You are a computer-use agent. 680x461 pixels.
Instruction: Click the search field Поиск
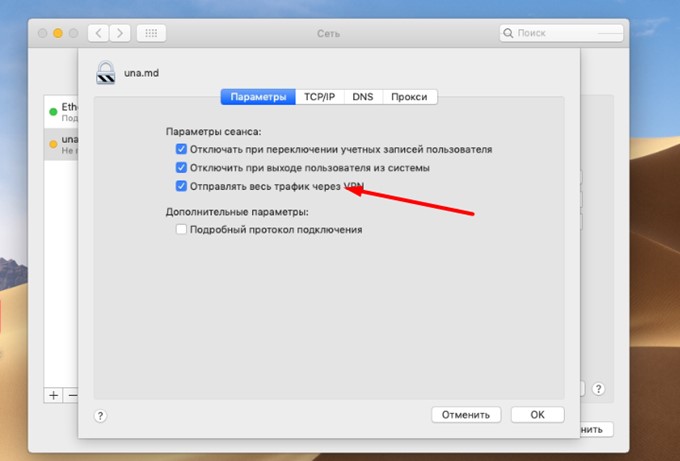tap(561, 33)
